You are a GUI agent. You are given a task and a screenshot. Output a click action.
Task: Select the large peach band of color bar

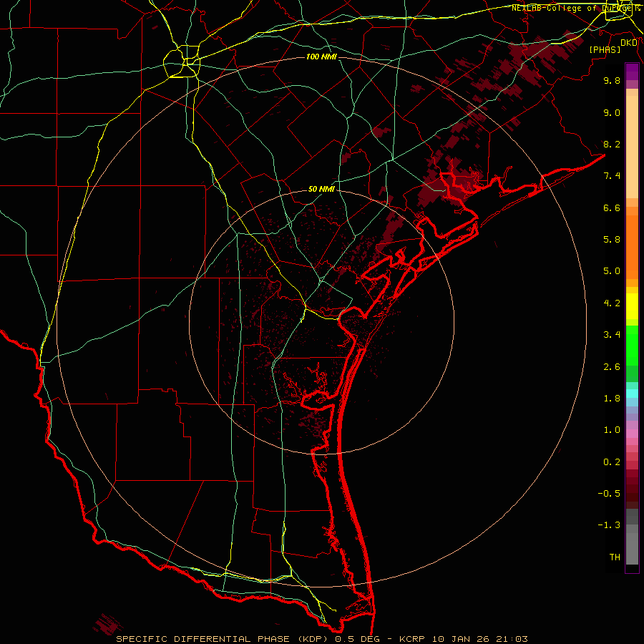point(632,147)
